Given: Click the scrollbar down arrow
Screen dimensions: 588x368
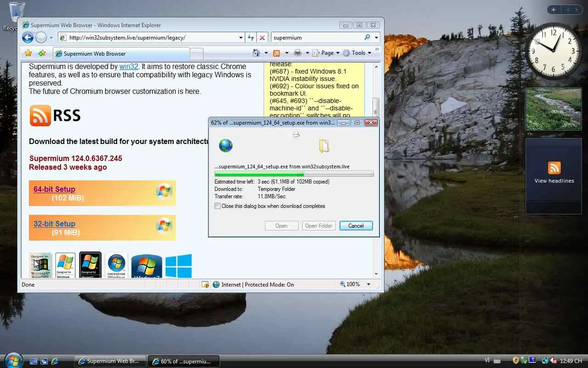Looking at the screenshot, I should click(x=376, y=274).
